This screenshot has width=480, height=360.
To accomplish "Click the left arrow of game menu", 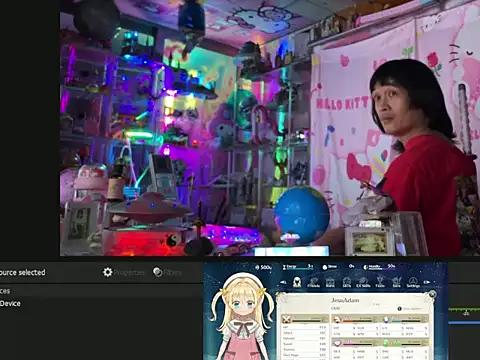I will tap(283, 282).
